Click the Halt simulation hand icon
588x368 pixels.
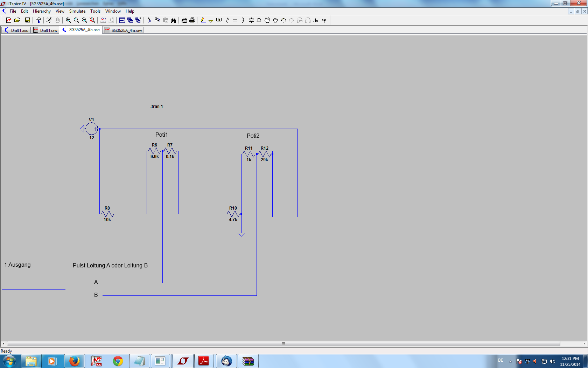[x=57, y=20]
